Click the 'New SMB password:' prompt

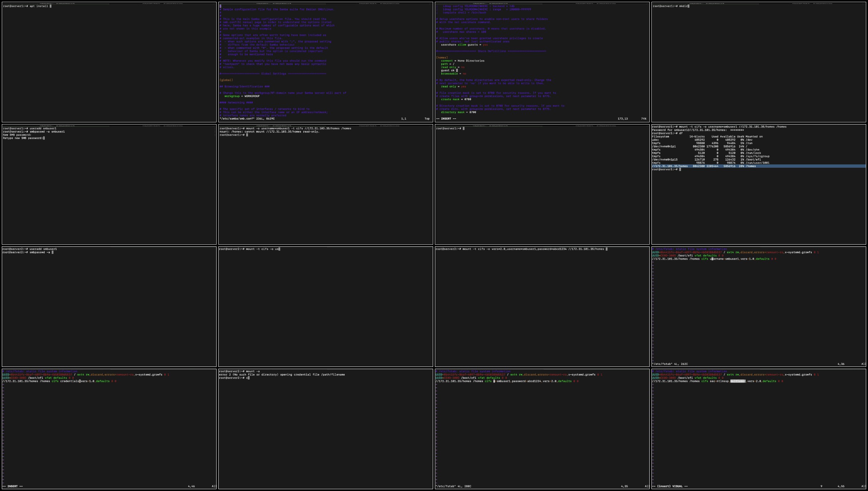[17, 135]
